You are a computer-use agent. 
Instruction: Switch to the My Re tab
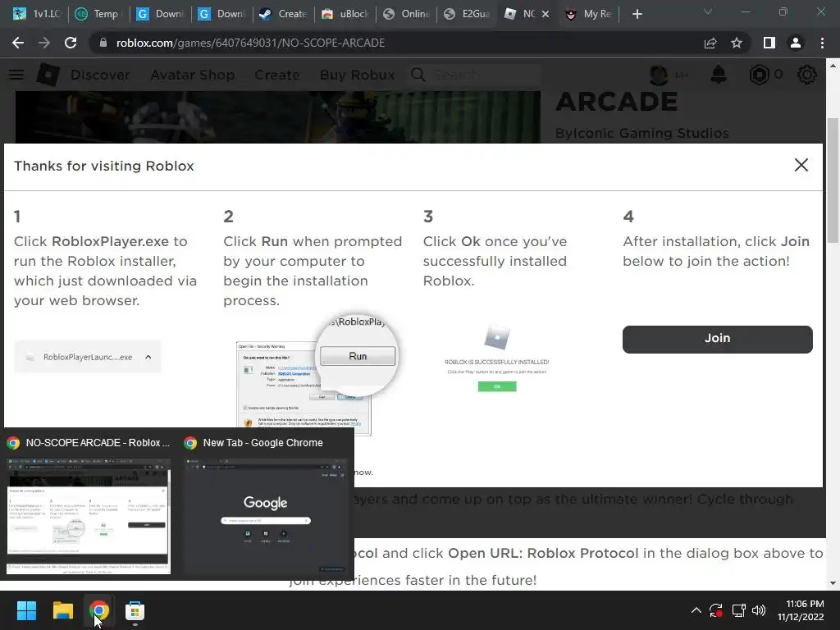click(589, 14)
